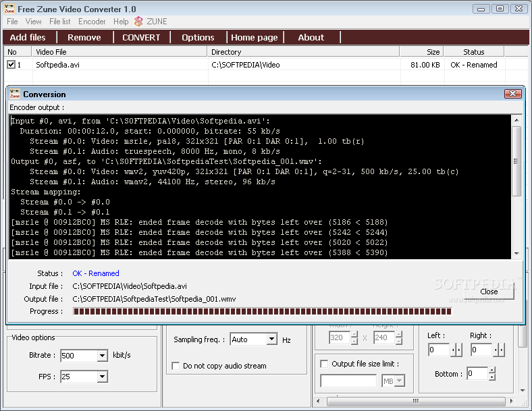Click the width 320 input field
532x411 pixels.
340,337
